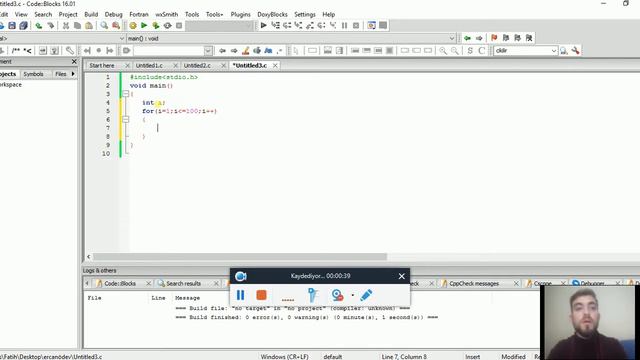640x360 pixels.
Task: Open the build target dropdown
Action: 249,26
